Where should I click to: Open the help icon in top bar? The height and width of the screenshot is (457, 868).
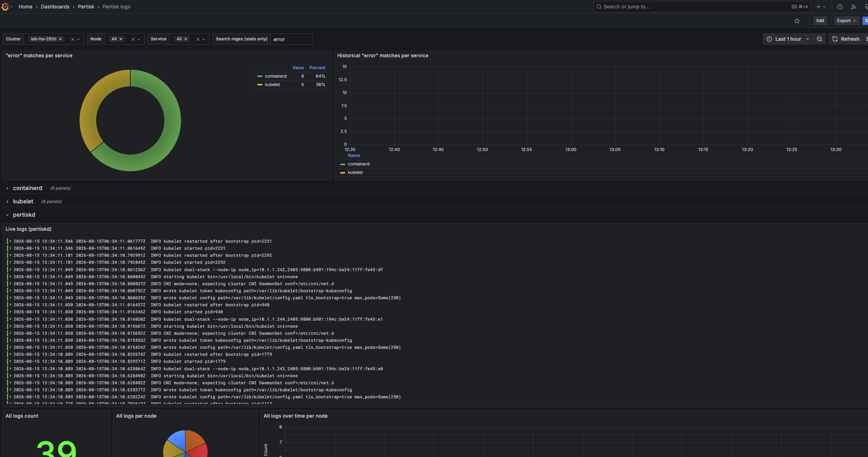point(840,7)
